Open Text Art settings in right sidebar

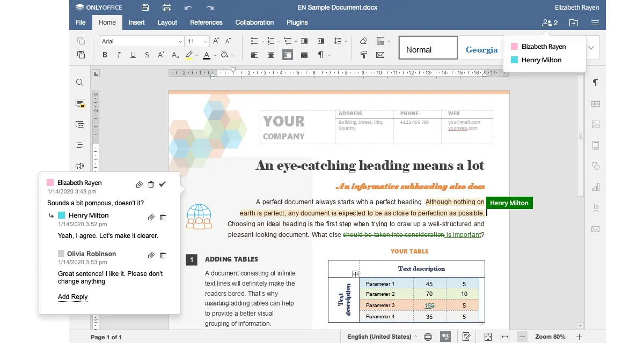coord(595,208)
